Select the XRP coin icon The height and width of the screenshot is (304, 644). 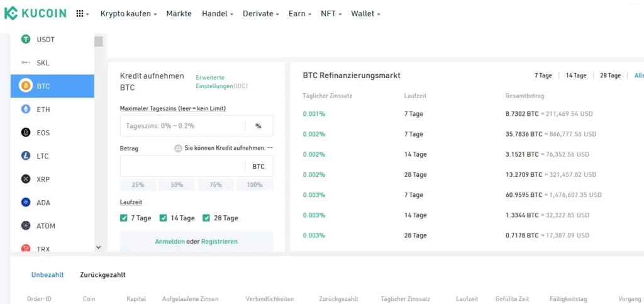click(x=26, y=179)
